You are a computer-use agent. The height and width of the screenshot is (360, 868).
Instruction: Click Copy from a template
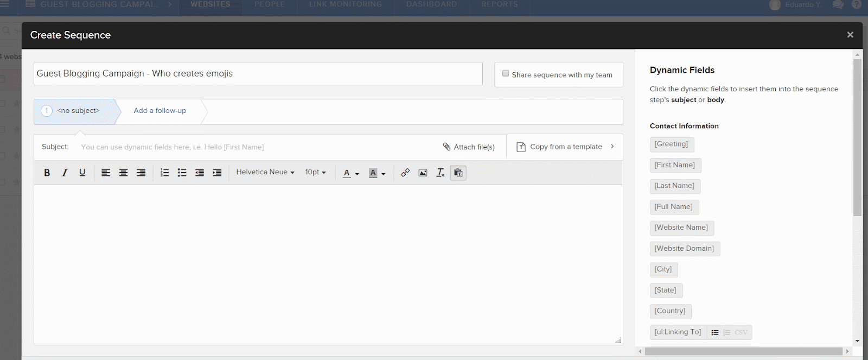(x=566, y=147)
